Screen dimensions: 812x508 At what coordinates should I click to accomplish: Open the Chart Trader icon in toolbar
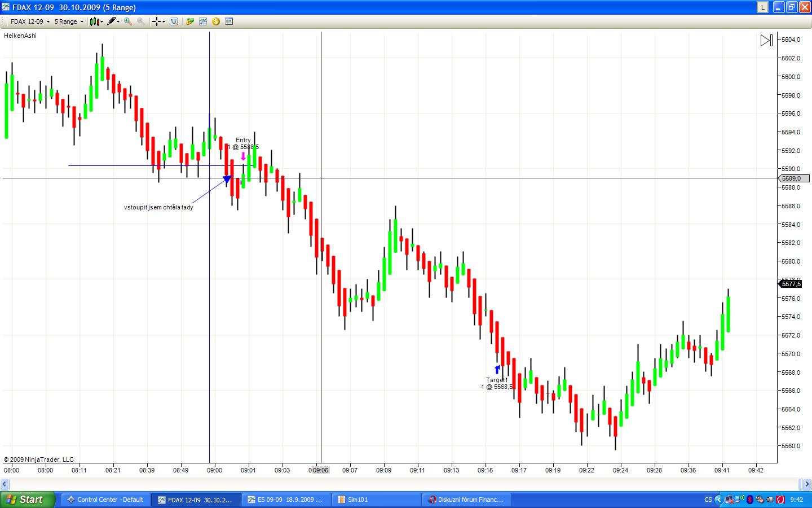190,21
